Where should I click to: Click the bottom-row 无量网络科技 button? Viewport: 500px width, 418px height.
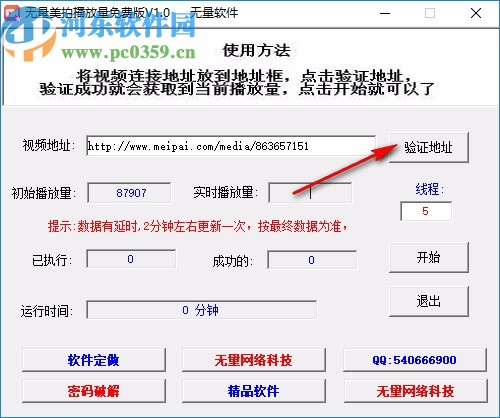(x=415, y=391)
